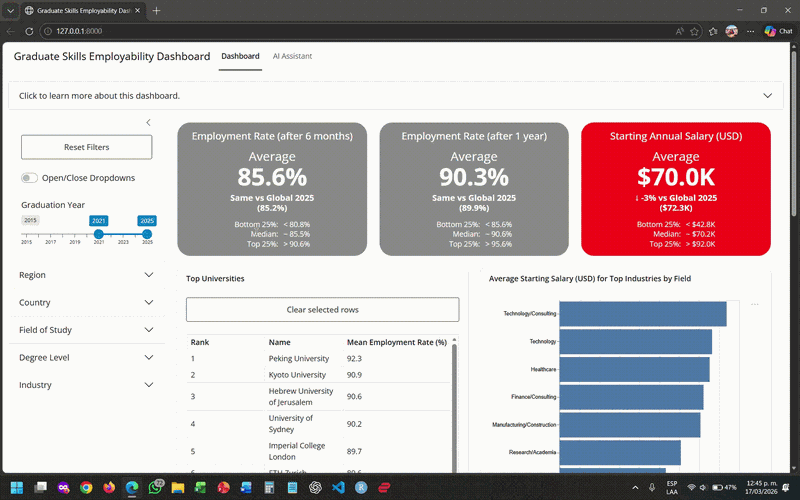Switch to the AI Assistant tab

coord(292,56)
